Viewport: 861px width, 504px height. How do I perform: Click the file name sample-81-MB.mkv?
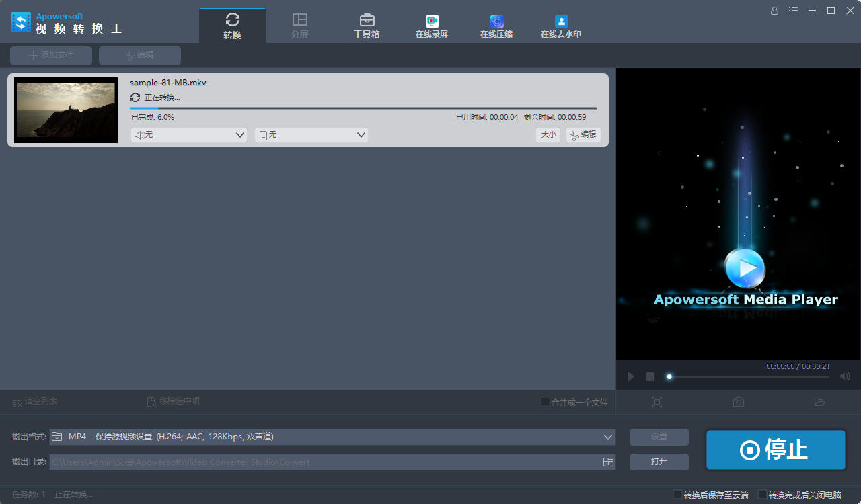[x=168, y=83]
